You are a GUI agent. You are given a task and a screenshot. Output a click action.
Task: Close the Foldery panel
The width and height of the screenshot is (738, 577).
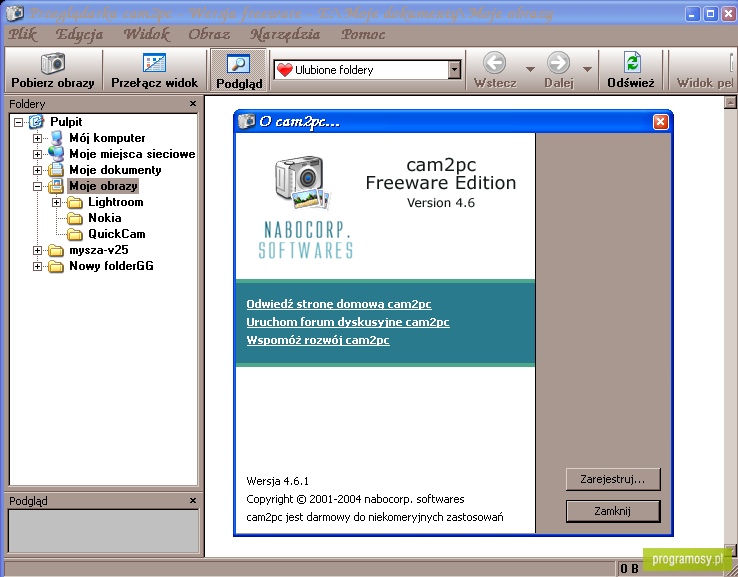point(193,104)
